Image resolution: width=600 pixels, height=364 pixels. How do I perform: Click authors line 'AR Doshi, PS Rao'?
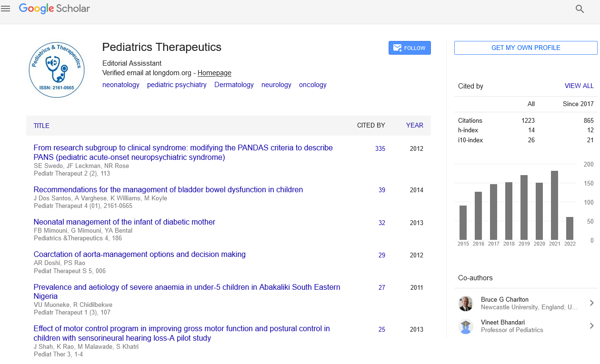[x=60, y=263]
